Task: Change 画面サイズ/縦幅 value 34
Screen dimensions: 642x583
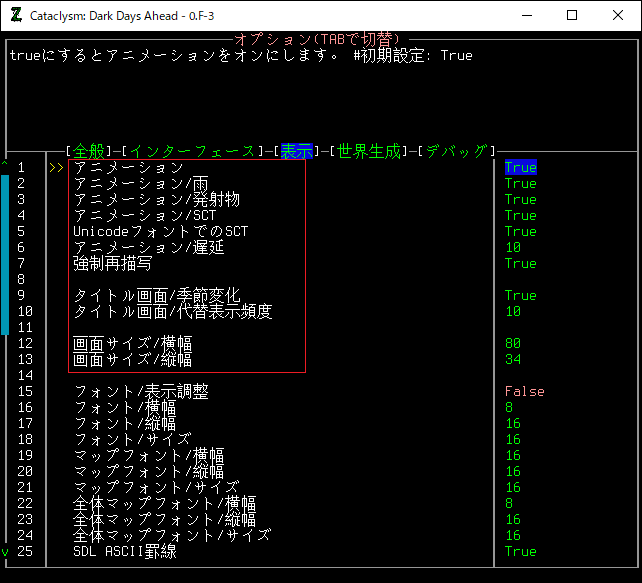Action: click(512, 360)
